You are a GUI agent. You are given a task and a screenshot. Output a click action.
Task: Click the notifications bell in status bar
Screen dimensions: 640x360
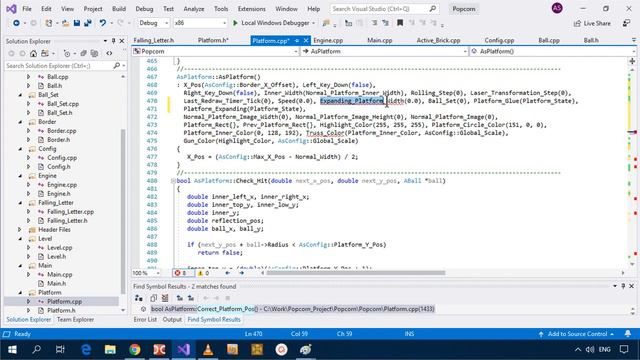coord(628,334)
